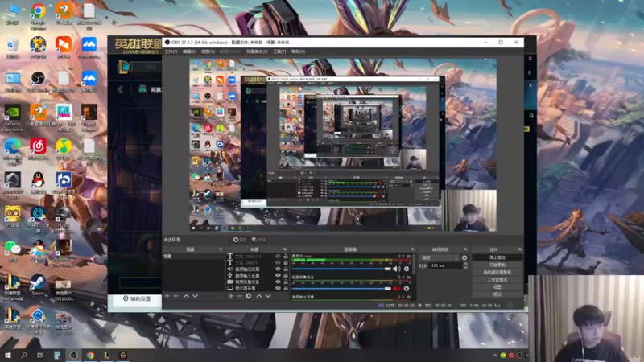Screen dimensions: 644x362
Task: Open GeForce Experience desktop shortcut
Action: coord(12,117)
